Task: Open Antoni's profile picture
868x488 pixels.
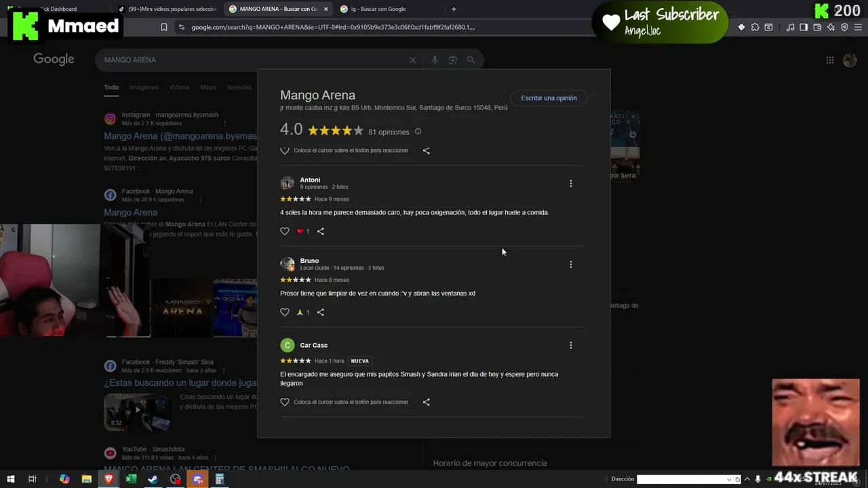Action: 288,183
